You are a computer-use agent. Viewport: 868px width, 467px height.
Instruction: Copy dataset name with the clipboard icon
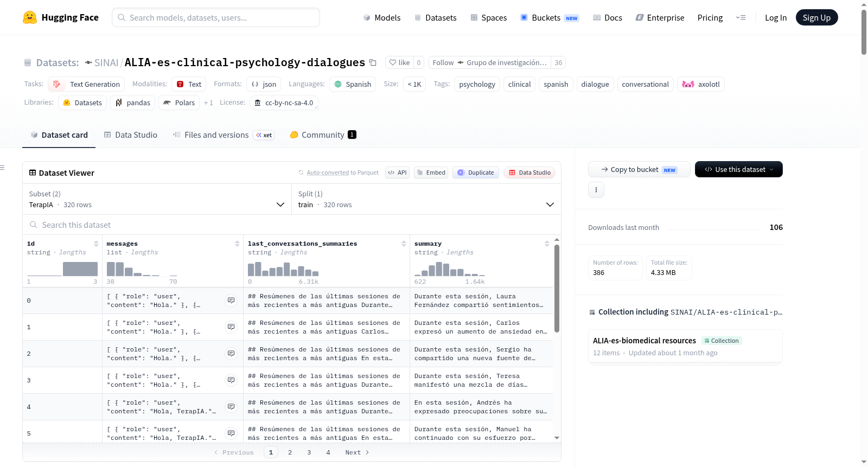click(x=373, y=62)
